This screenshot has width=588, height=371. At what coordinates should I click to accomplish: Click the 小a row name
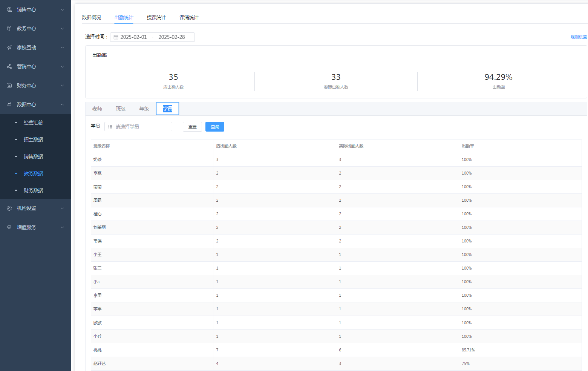tap(96, 282)
